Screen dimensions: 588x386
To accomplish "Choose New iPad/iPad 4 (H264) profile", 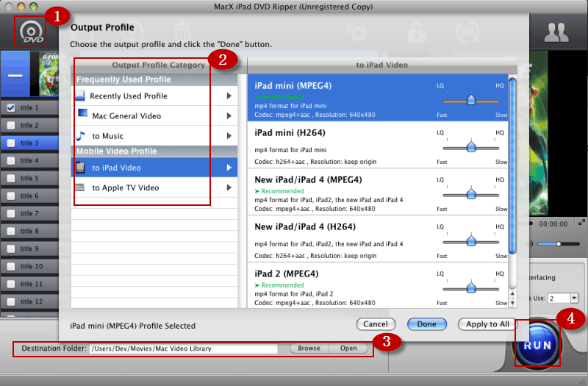I will coord(378,238).
